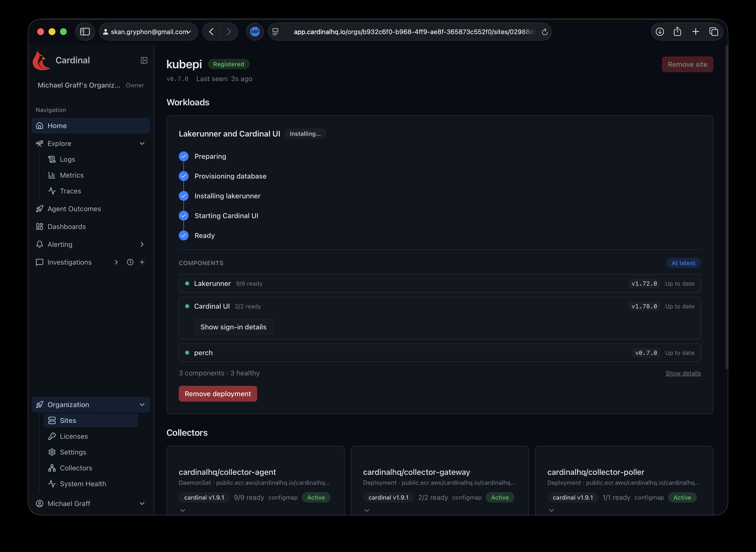Image resolution: width=756 pixels, height=552 pixels.
Task: Click the Show details link
Action: 683,373
